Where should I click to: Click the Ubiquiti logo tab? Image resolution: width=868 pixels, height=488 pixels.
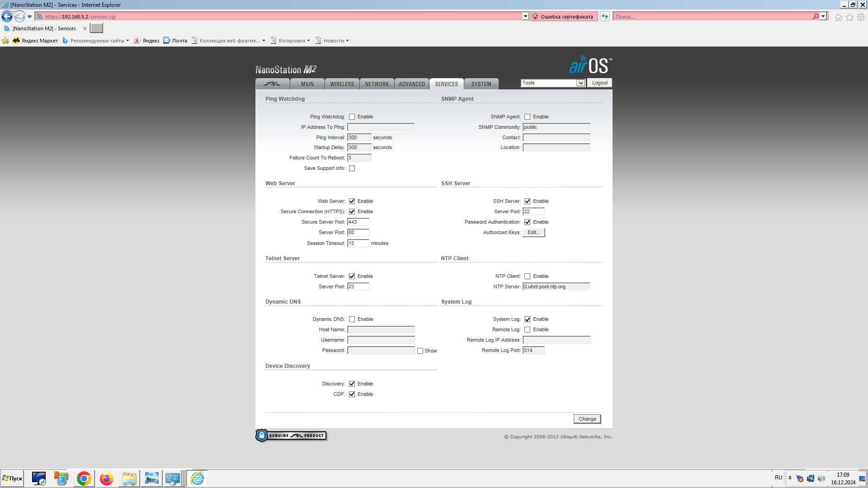(272, 84)
